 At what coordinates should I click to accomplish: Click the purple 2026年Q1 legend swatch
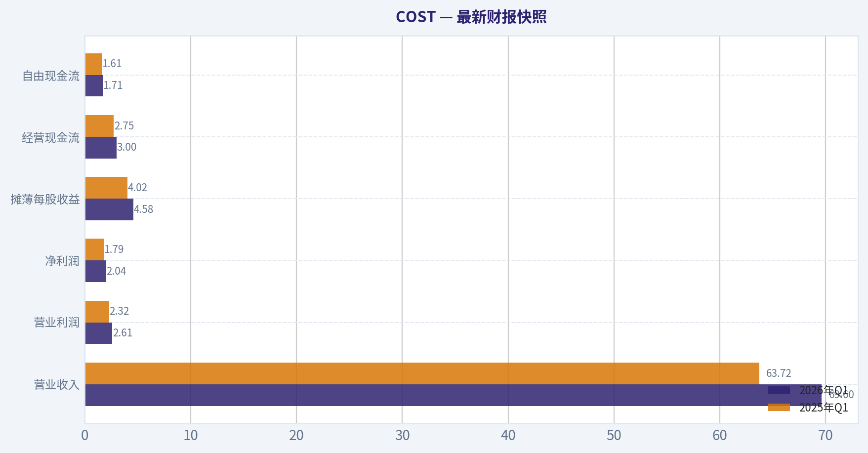tap(779, 390)
